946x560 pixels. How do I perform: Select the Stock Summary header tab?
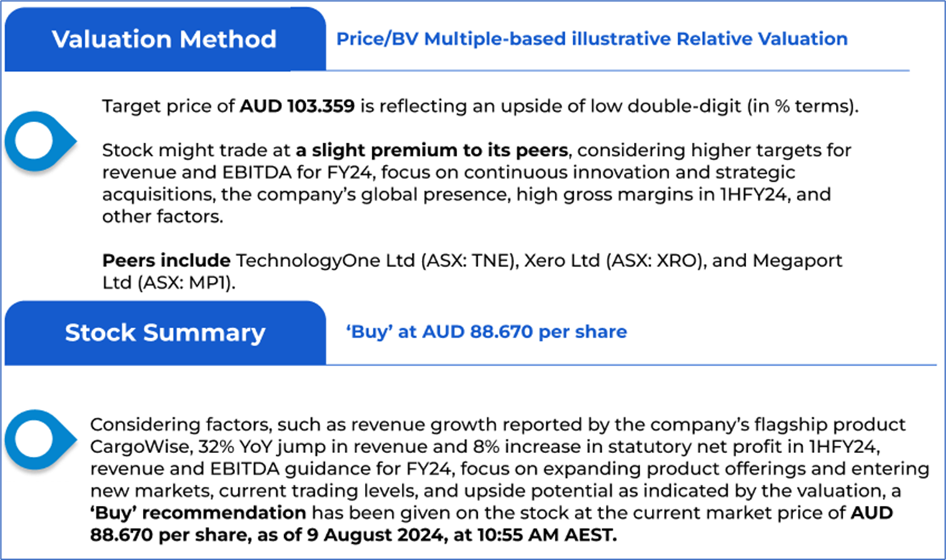[165, 332]
